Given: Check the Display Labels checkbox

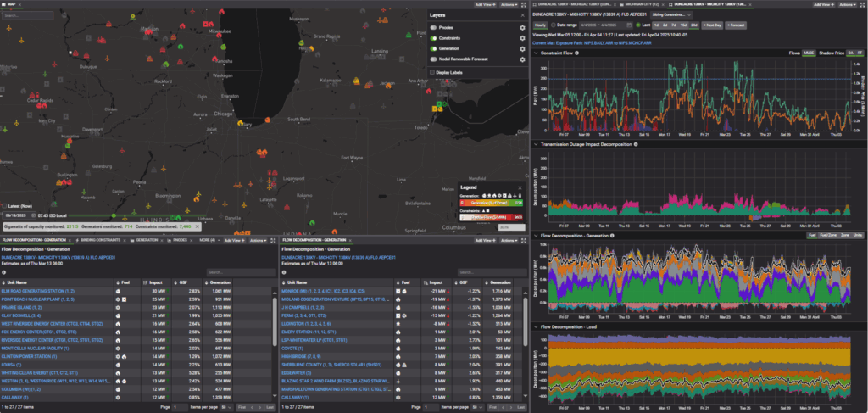Looking at the screenshot, I should click(432, 72).
